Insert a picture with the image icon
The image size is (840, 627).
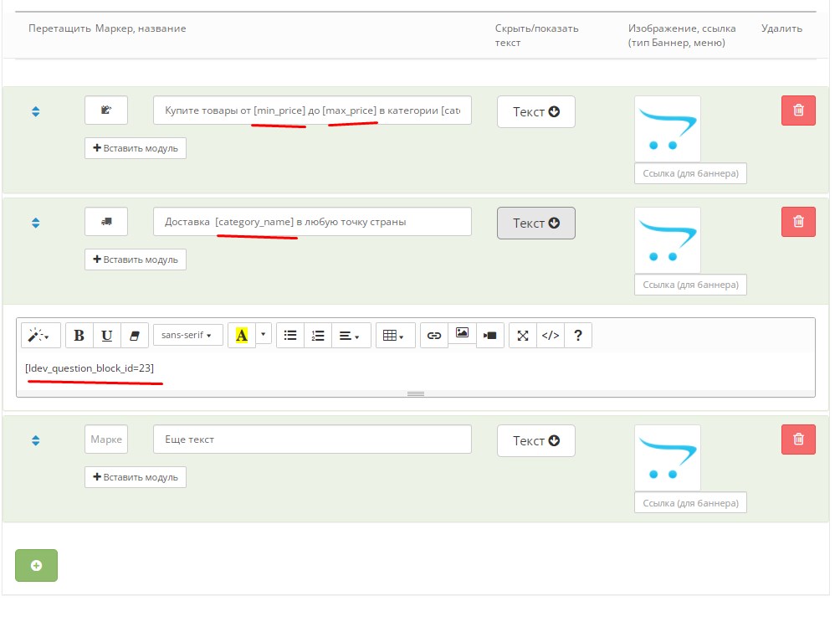[x=462, y=334]
